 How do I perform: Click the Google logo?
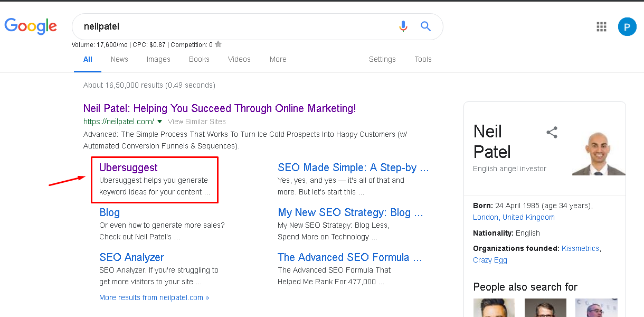point(31,26)
